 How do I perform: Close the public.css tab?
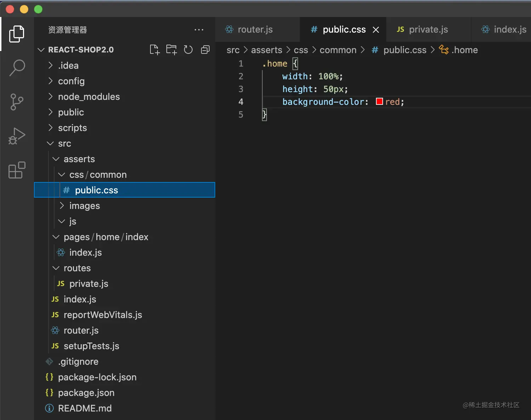click(x=376, y=30)
